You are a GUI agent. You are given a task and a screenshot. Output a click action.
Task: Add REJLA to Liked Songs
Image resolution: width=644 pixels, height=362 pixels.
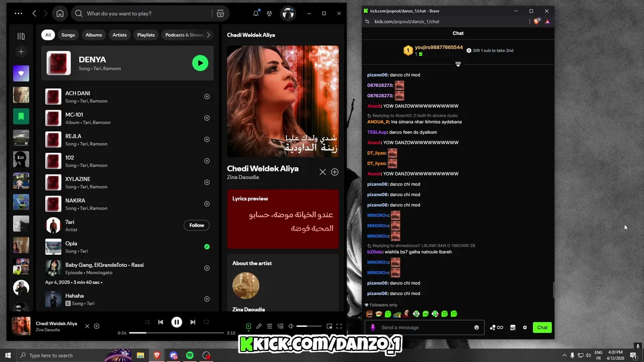[x=207, y=139]
